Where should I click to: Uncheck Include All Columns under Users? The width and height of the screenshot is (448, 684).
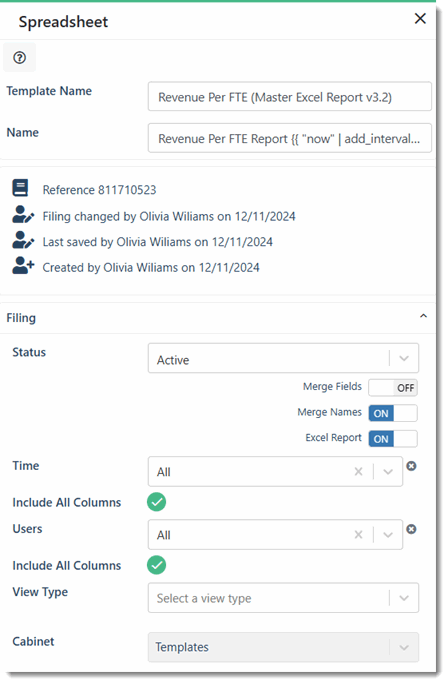(157, 565)
